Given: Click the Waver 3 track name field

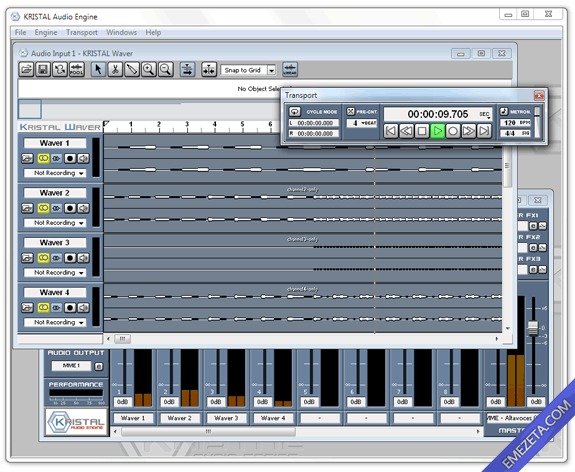Looking at the screenshot, I should [x=55, y=242].
